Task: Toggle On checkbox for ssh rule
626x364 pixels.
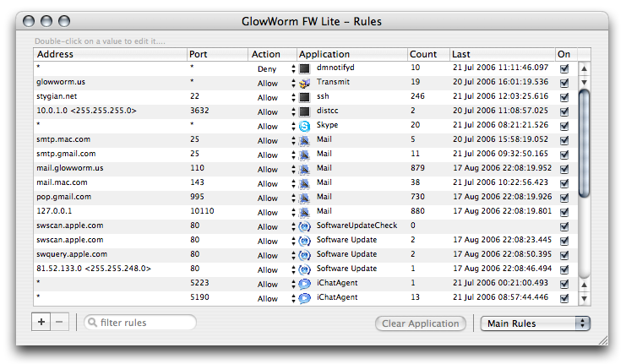Action: [x=564, y=97]
